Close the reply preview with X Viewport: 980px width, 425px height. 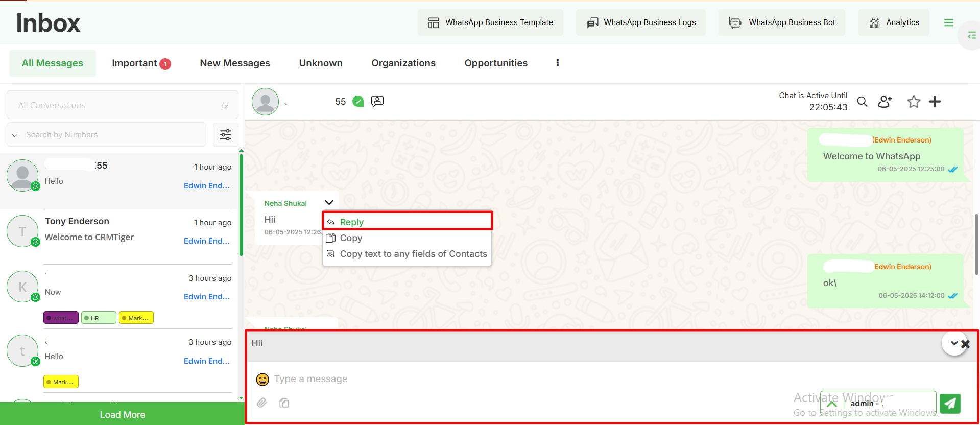(965, 344)
